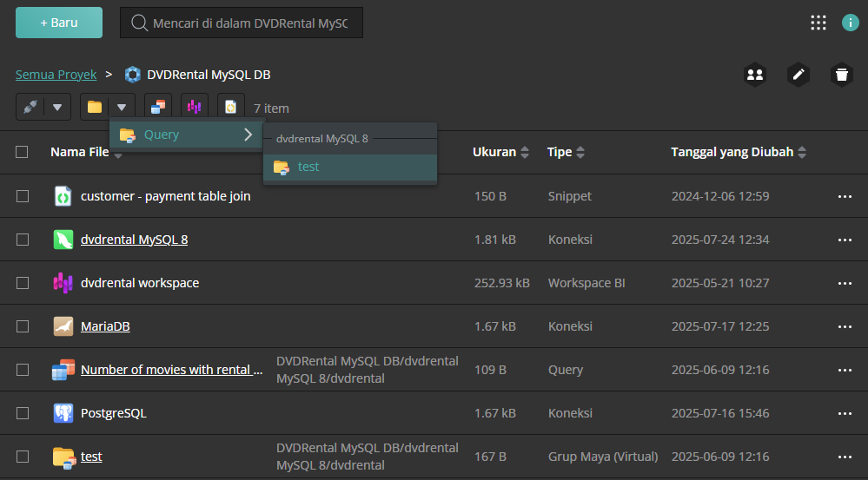Select the test entry in the submenu
868x480 pixels.
coord(308,167)
